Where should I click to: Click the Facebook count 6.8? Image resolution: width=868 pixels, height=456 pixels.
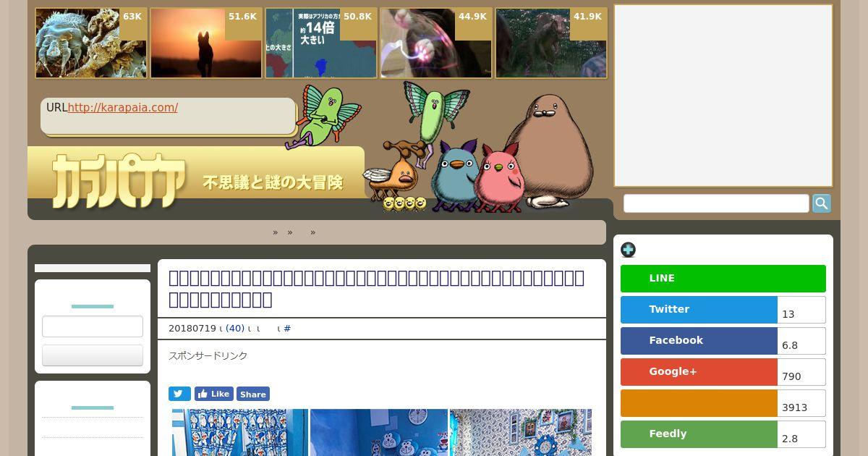pyautogui.click(x=801, y=341)
